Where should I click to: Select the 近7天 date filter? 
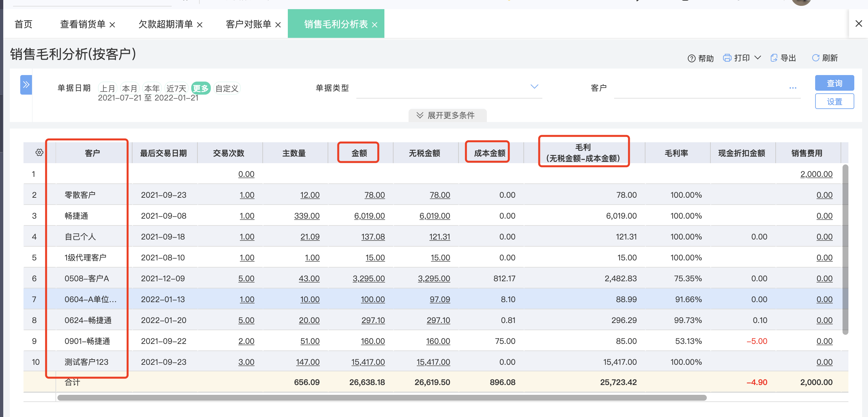tap(176, 88)
